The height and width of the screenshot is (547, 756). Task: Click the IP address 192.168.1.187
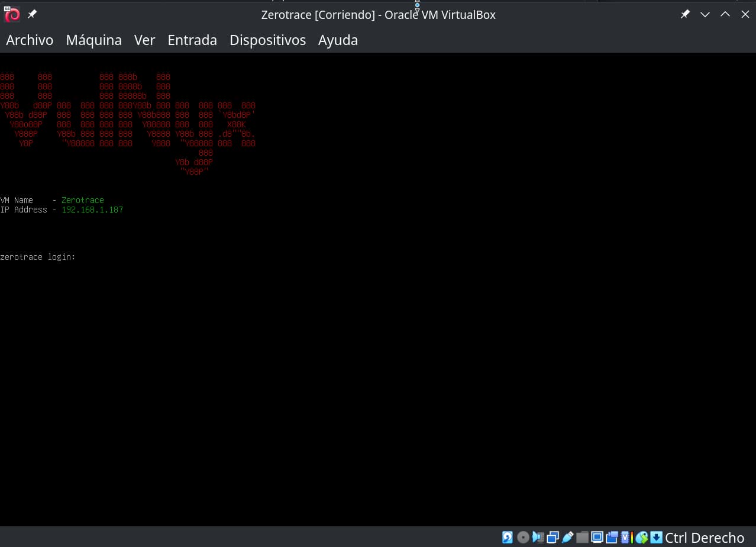(92, 210)
